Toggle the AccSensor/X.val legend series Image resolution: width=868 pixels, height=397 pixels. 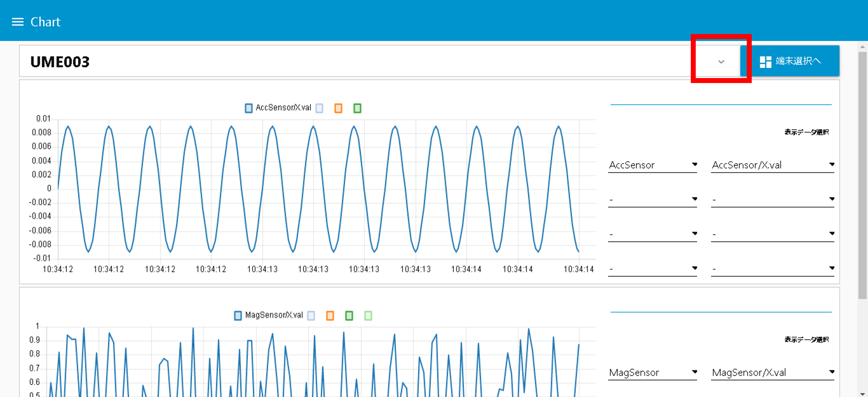coord(278,108)
